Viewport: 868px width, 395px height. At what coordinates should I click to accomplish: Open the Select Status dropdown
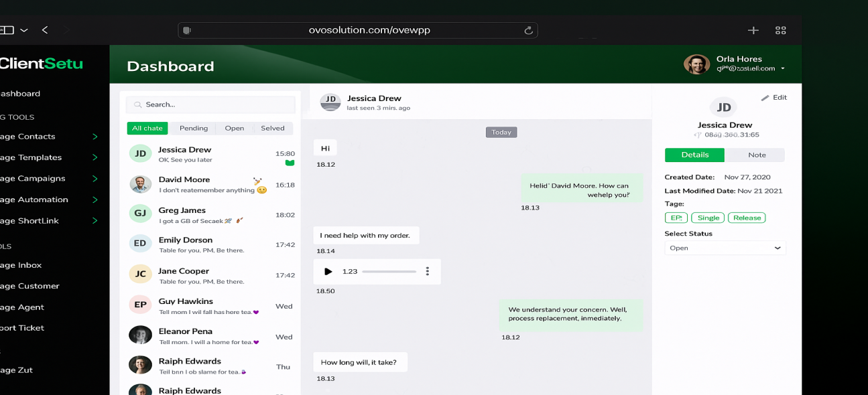tap(725, 248)
